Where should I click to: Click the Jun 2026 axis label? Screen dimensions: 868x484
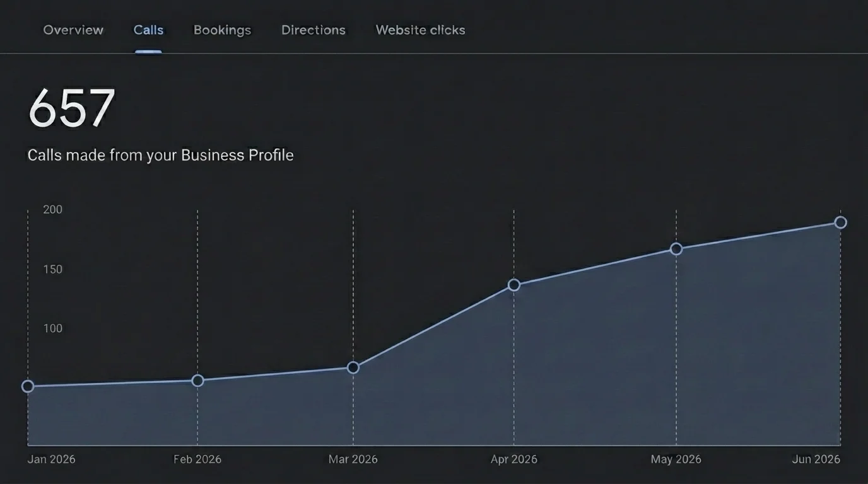[816, 459]
